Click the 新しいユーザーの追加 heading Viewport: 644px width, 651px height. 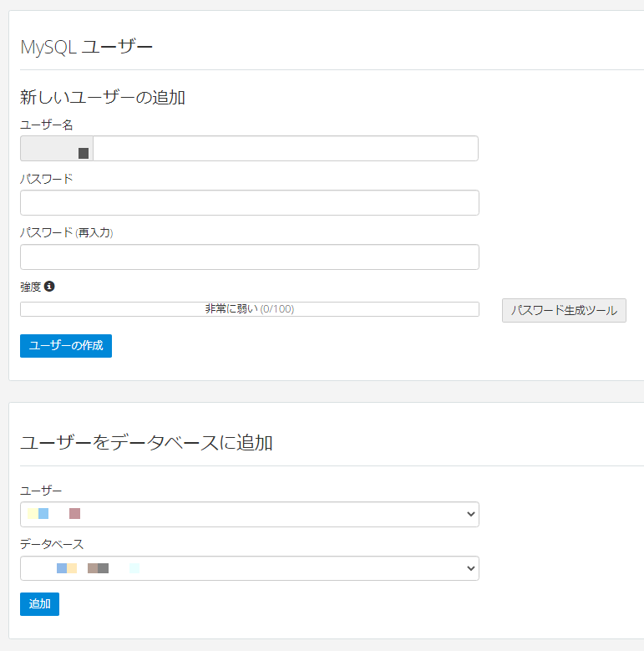(x=103, y=98)
